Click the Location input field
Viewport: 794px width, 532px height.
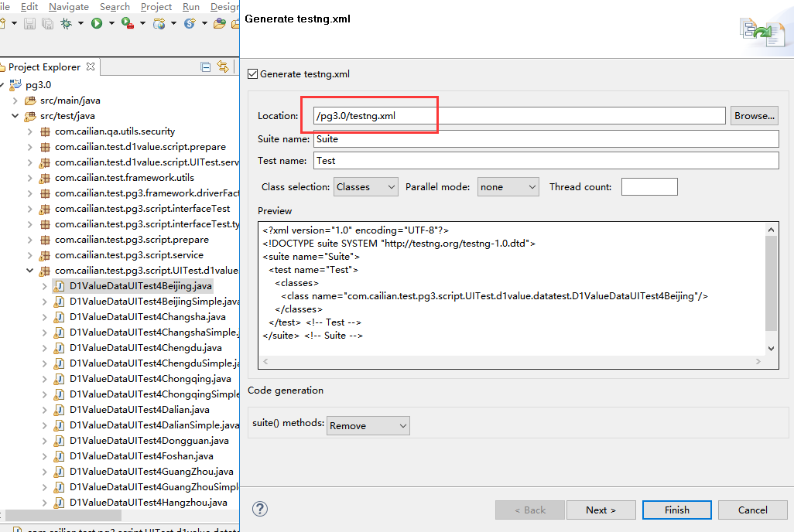(x=519, y=115)
